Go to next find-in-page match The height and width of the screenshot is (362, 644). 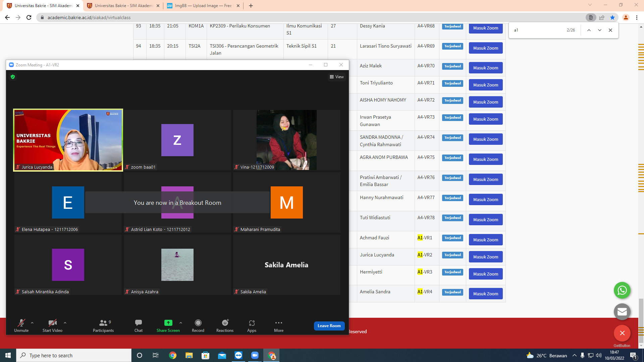click(599, 30)
